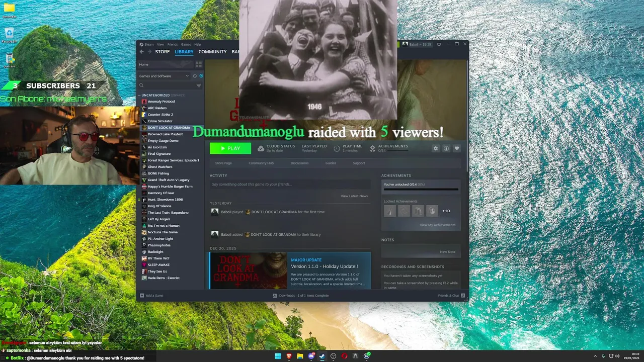The height and width of the screenshot is (362, 644).
Task: Click View Latest News
Action: click(354, 196)
